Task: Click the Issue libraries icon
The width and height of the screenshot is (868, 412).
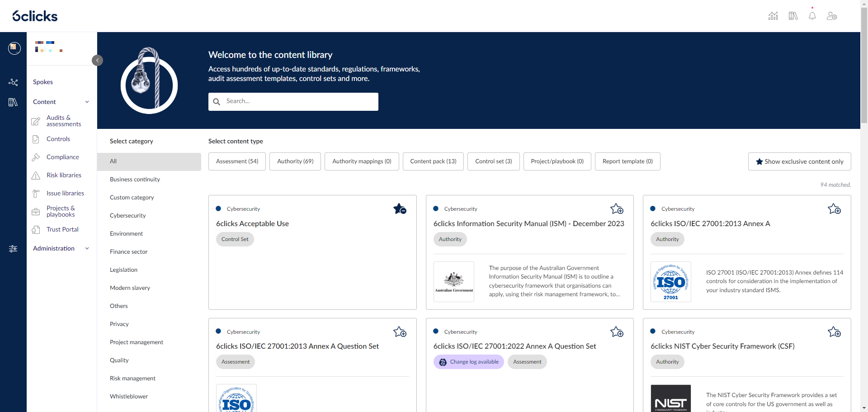Action: pos(36,194)
